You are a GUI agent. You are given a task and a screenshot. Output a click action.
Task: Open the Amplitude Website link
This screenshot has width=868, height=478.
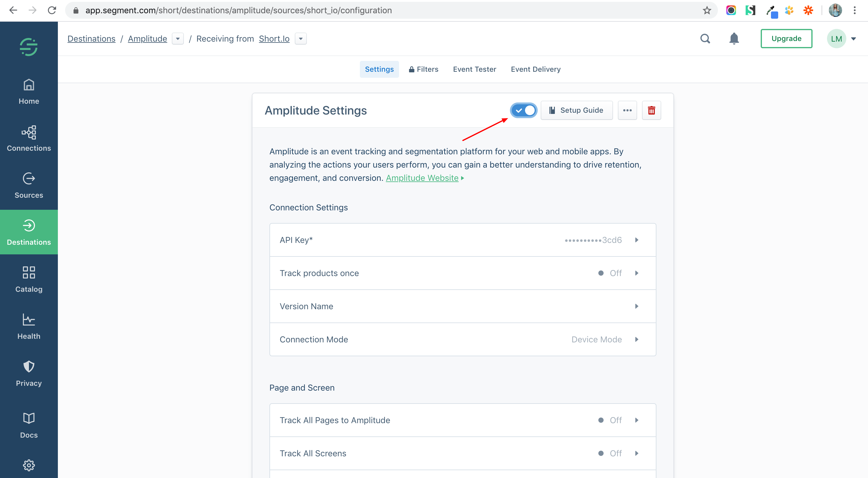(x=422, y=178)
